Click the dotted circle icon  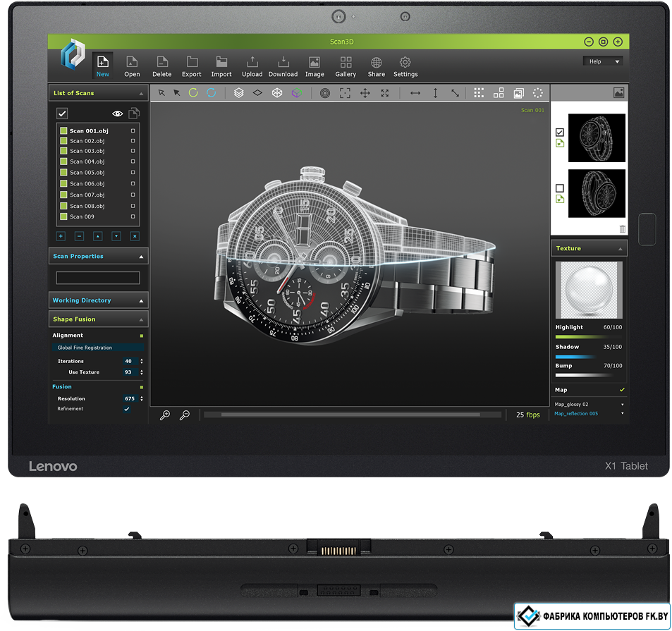pyautogui.click(x=538, y=93)
